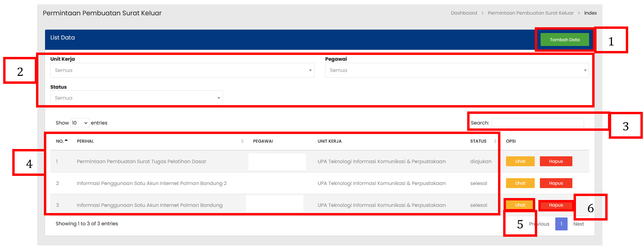Click Hapus for Surat Tugas Pelatihan Dasar

tap(556, 161)
